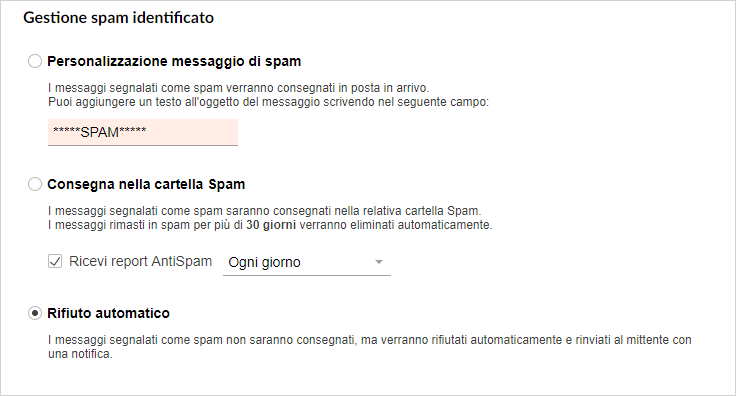736x396 pixels.
Task: Choose the Consegna nella cartella Spam radio option
Action: point(35,184)
